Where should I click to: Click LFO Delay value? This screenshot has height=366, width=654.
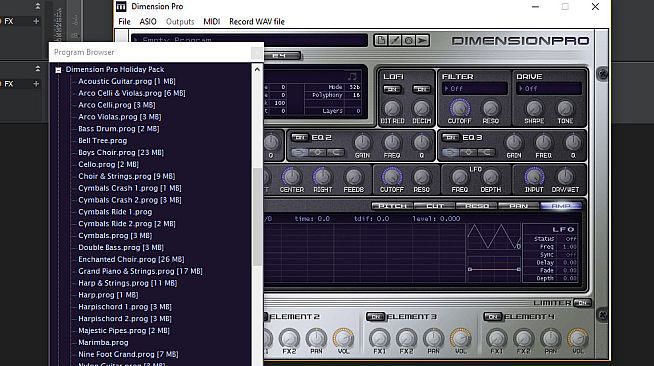(x=569, y=263)
